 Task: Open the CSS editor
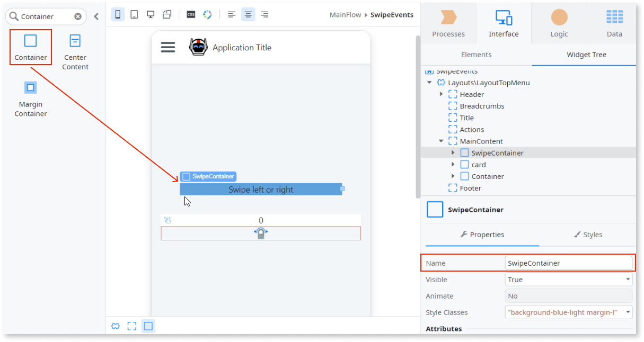pos(191,14)
